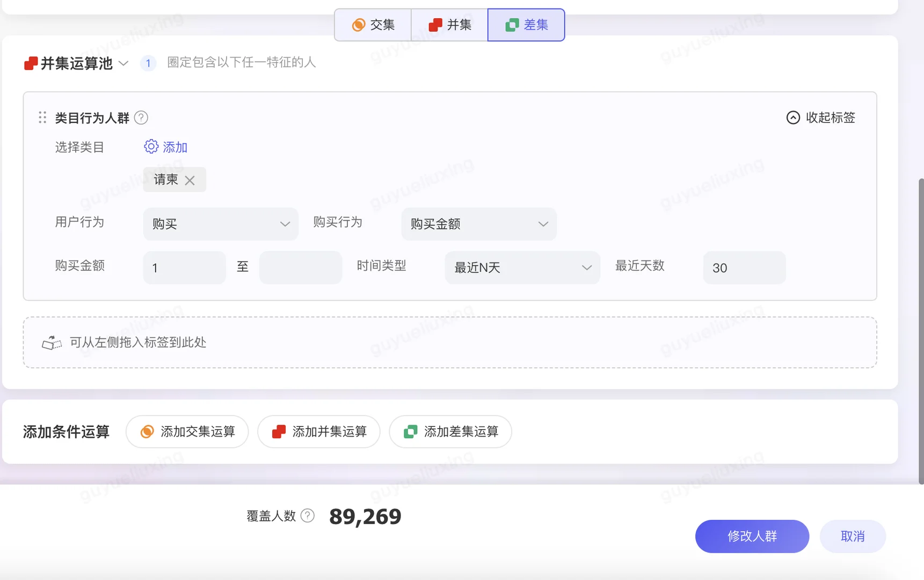This screenshot has height=580, width=924.
Task: Remove the 请柬 category tag
Action: point(191,180)
